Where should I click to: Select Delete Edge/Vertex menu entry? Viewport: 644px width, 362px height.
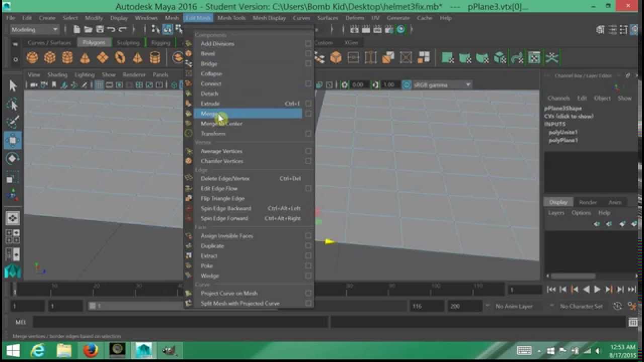pos(225,178)
